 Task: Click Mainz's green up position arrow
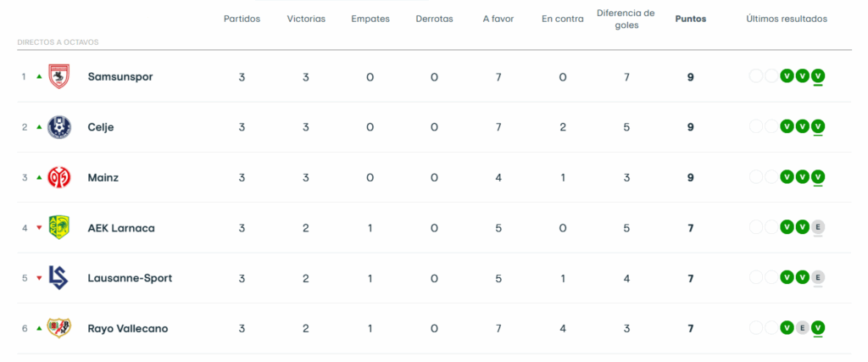(x=39, y=177)
